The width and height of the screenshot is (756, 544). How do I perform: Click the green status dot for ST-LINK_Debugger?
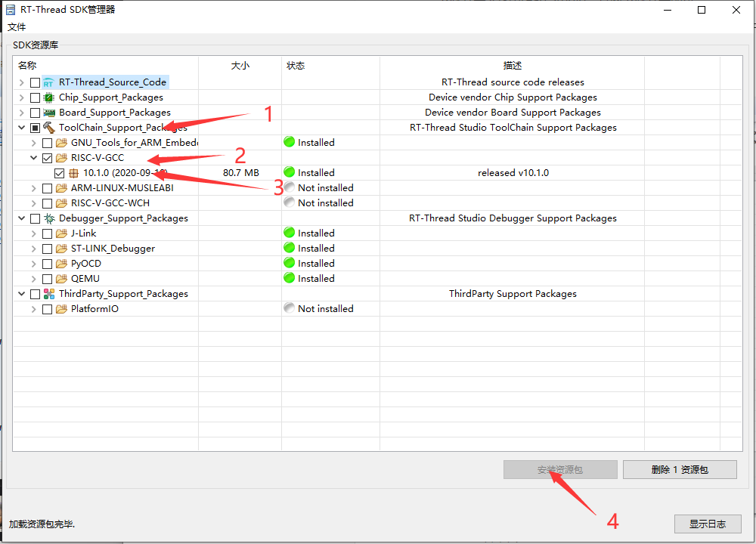[290, 248]
